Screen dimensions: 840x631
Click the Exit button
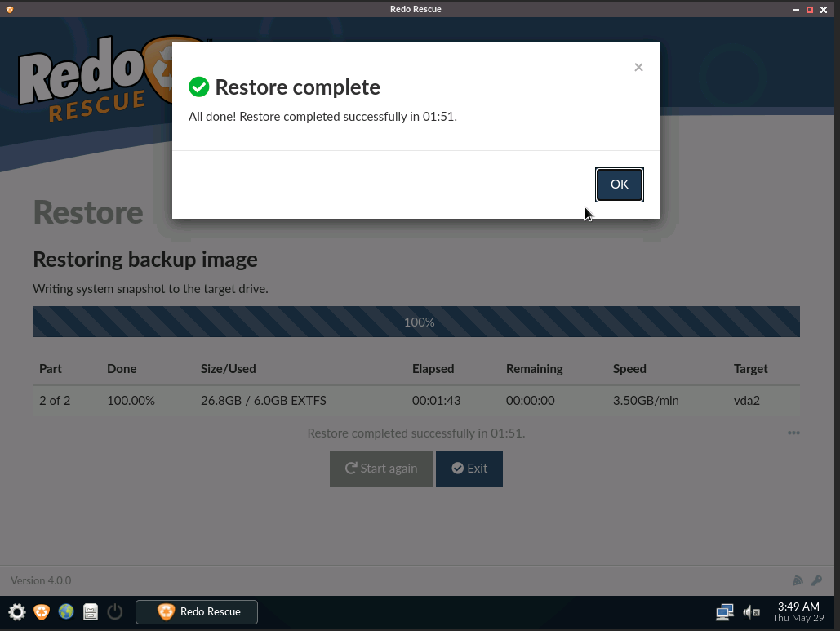[469, 469]
